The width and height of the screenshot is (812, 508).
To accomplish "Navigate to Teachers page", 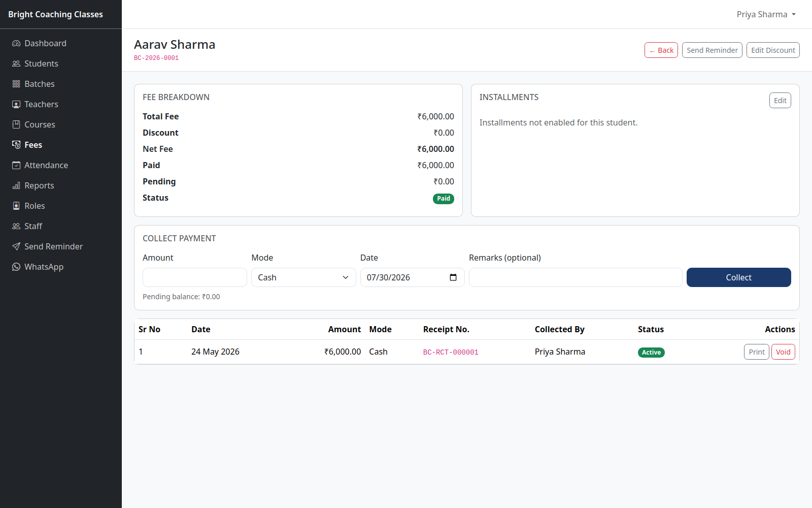I will (x=61, y=104).
